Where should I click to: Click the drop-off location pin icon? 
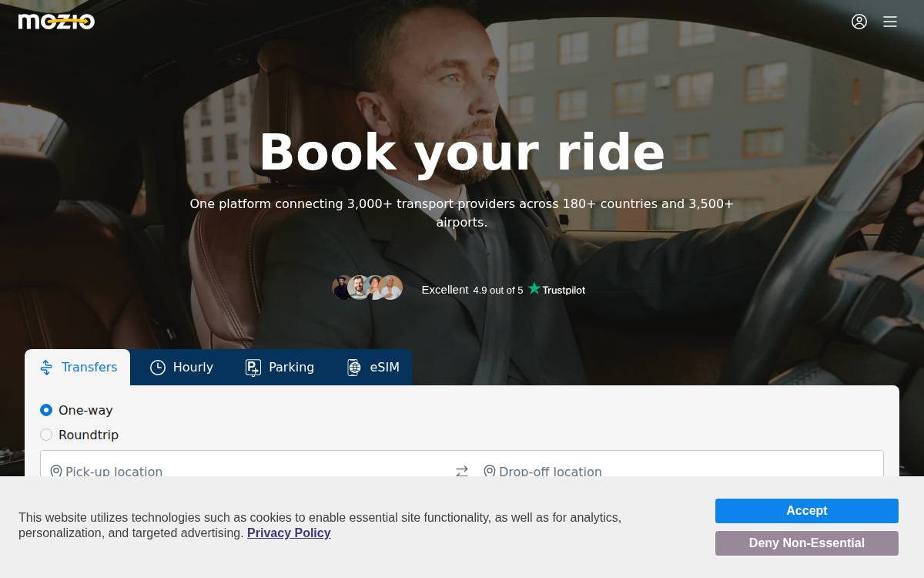click(x=490, y=471)
